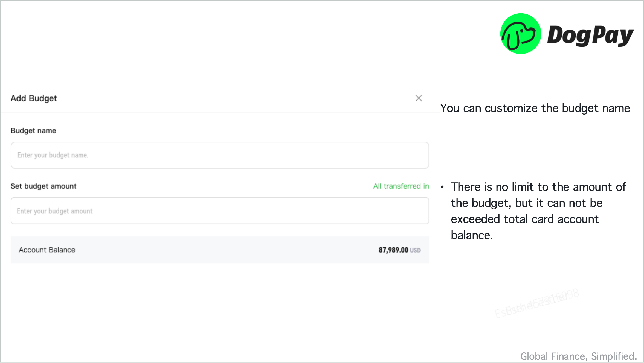Click the Enter your budget amount placeholder
Viewport: 644px width, 363px height.
[55, 211]
